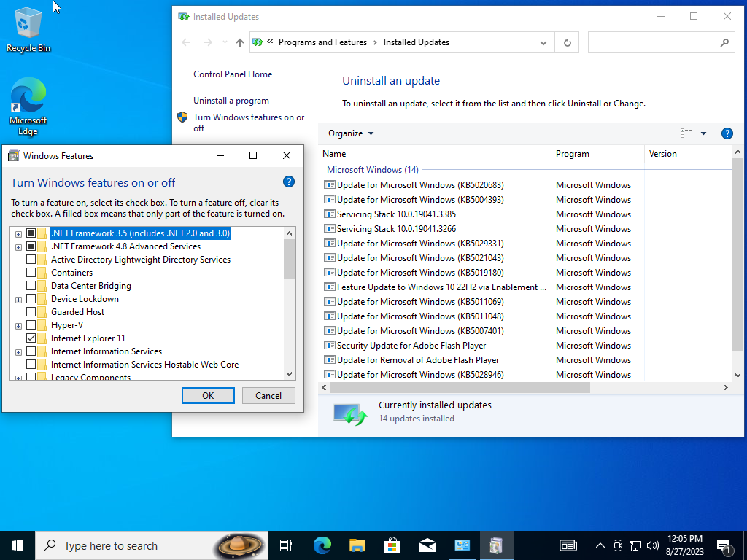Viewport: 747px width, 560px height.
Task: Check the Device Lockdown box
Action: 31,298
